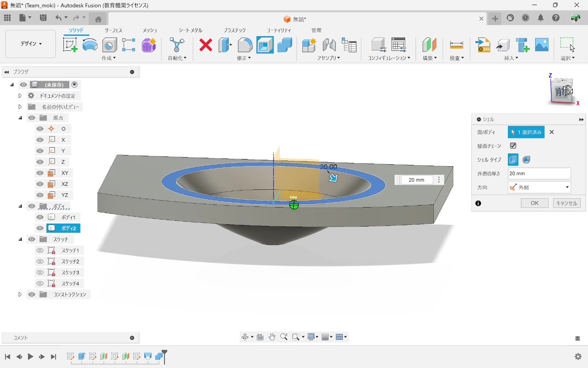Collapse the スケッチ folder
Image resolution: width=588 pixels, height=368 pixels.
tap(20, 239)
